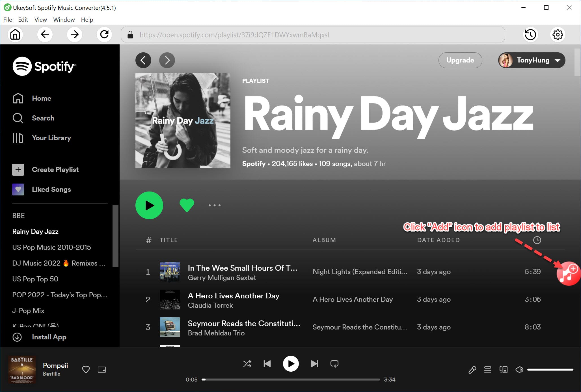This screenshot has width=581, height=392.
Task: Open the History/recent activity icon
Action: [530, 35]
